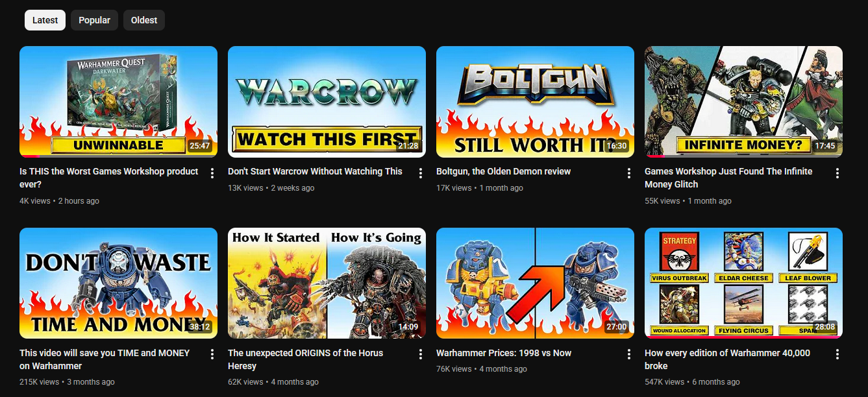The width and height of the screenshot is (868, 397).
Task: Select the Latest sort chip
Action: coord(45,20)
